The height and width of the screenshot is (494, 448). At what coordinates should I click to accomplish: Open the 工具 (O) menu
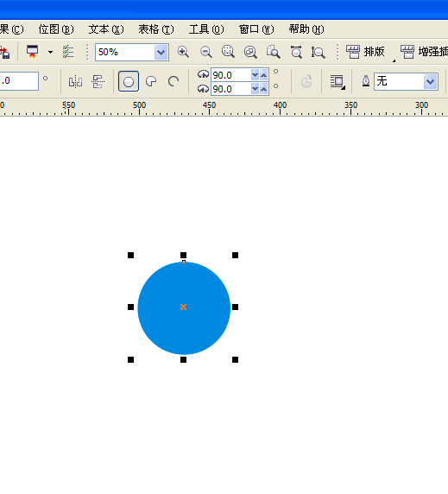point(206,29)
